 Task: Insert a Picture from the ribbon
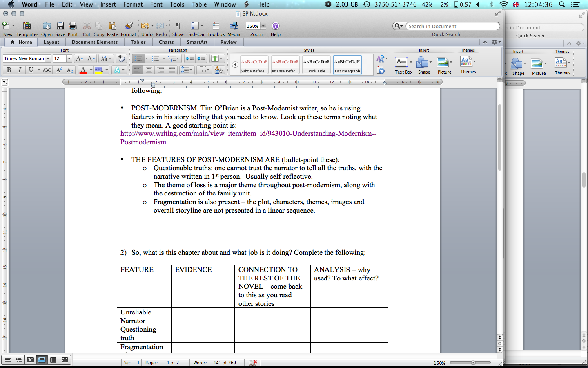coord(443,63)
